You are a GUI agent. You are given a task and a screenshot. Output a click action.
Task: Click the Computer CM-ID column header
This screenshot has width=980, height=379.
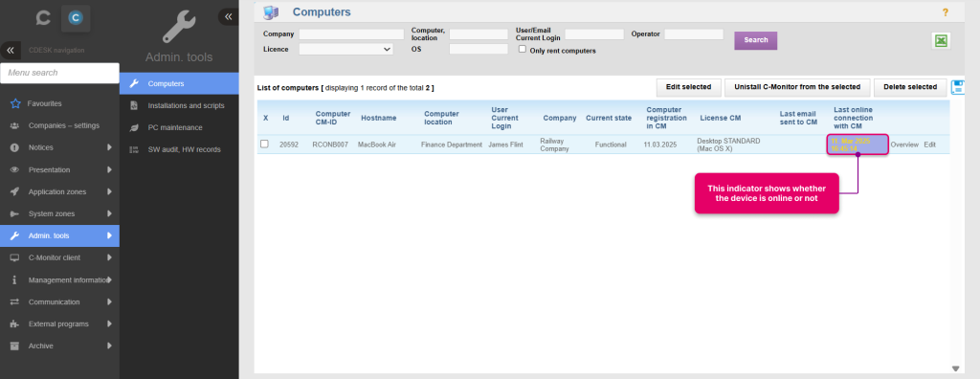[x=332, y=118]
